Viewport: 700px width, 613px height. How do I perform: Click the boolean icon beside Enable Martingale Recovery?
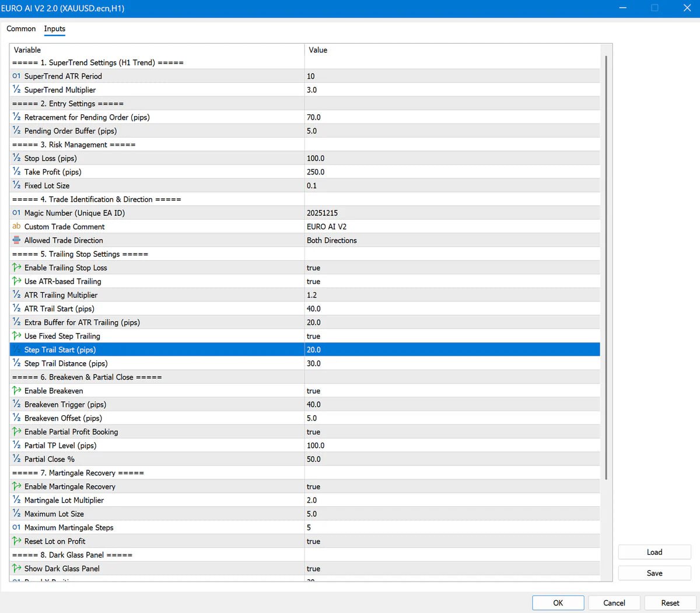[x=16, y=486]
